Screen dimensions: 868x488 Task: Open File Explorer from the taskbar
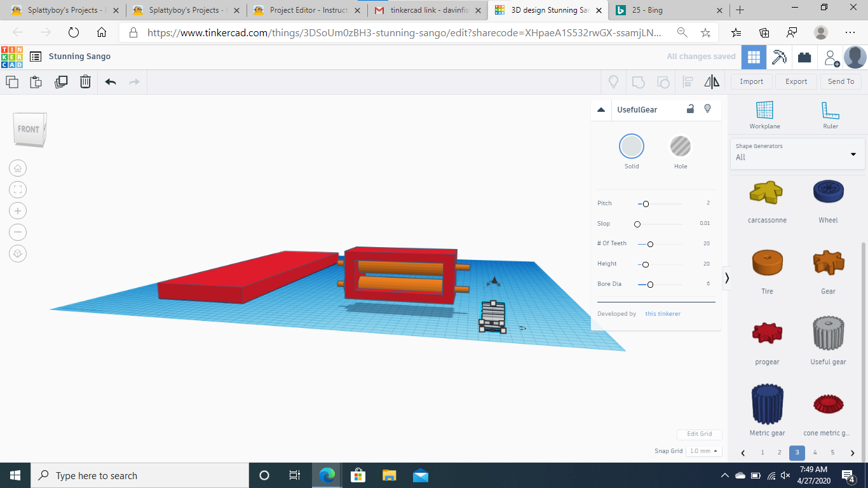point(389,475)
